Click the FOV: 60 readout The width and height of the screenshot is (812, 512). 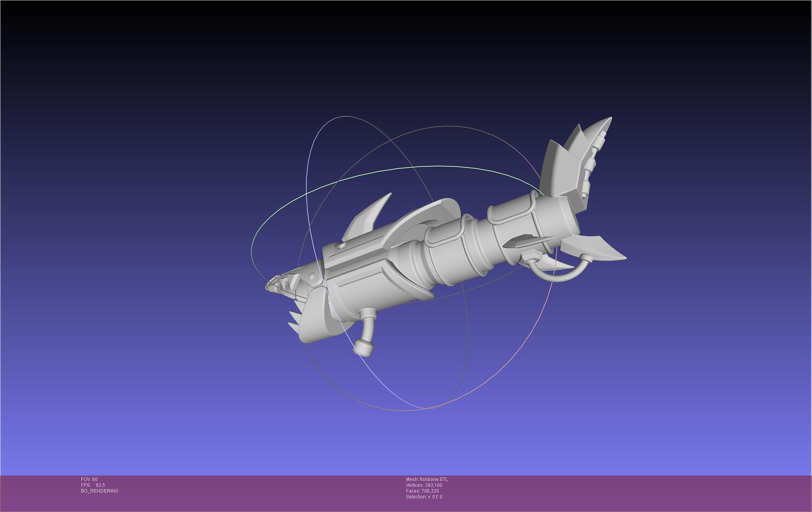(89, 479)
